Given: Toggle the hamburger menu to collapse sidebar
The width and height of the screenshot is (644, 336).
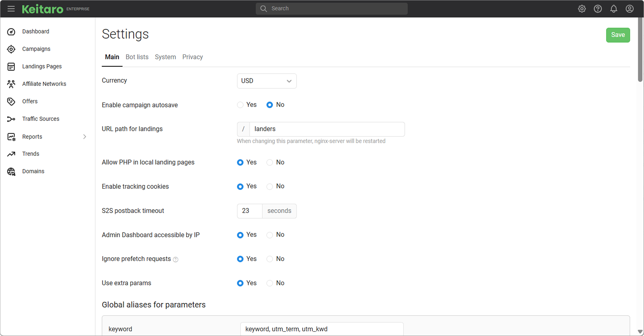Looking at the screenshot, I should (11, 9).
